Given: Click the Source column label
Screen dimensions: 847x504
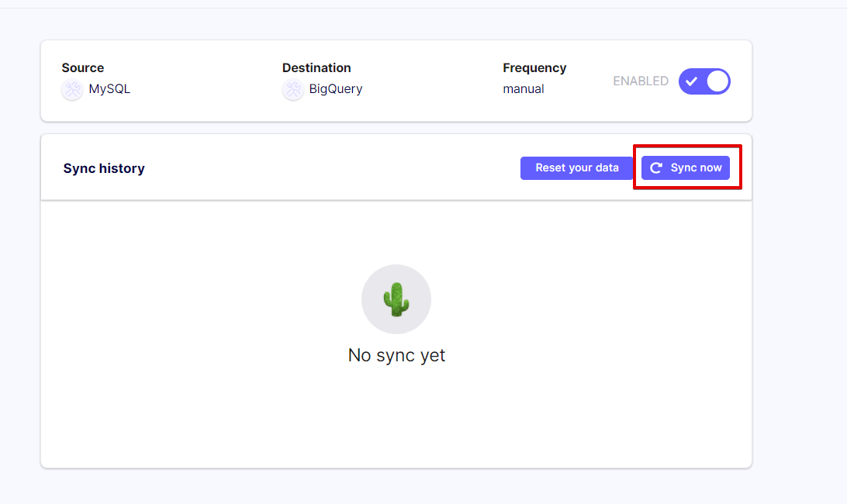Looking at the screenshot, I should pos(83,68).
